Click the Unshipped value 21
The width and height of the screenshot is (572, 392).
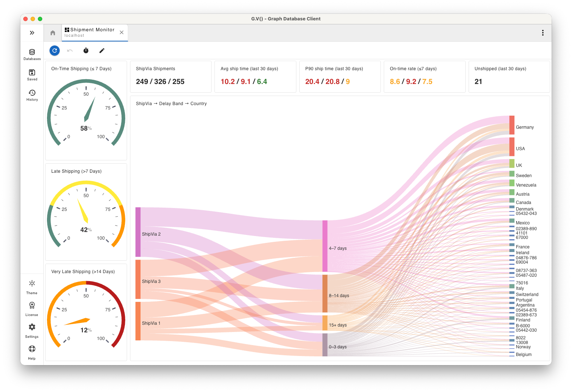(478, 81)
